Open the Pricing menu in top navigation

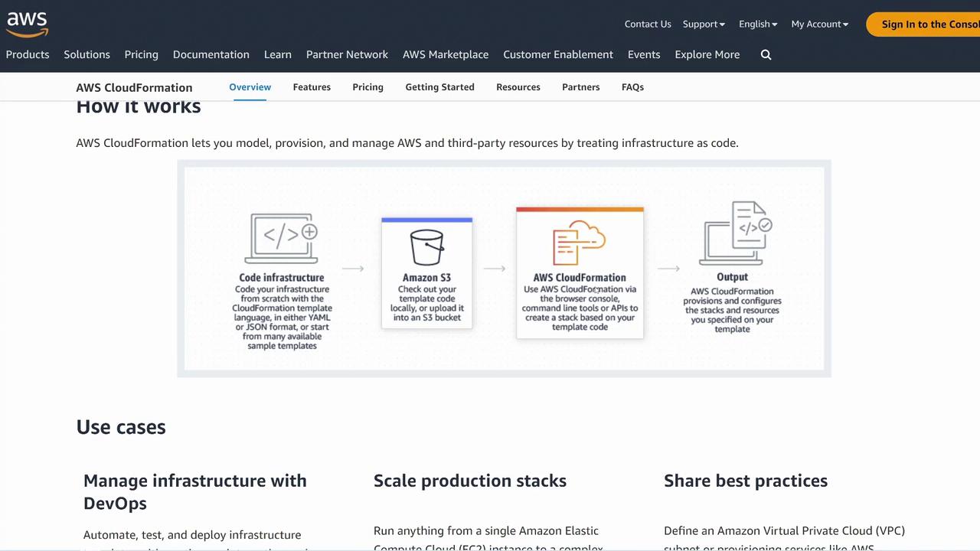142,54
